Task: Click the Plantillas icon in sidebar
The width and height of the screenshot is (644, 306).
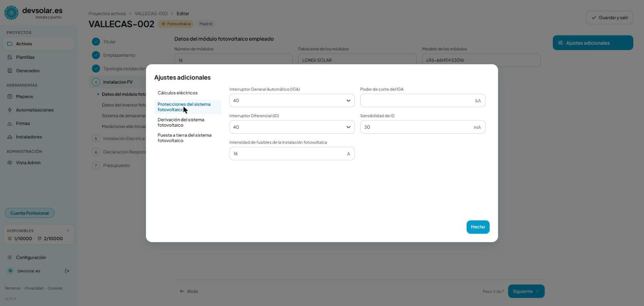Action: pos(10,57)
